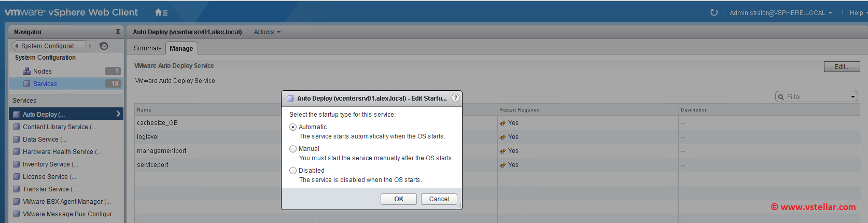Screen dimensions: 868x223
Task: Confirm the startup type with OK
Action: [x=399, y=199]
